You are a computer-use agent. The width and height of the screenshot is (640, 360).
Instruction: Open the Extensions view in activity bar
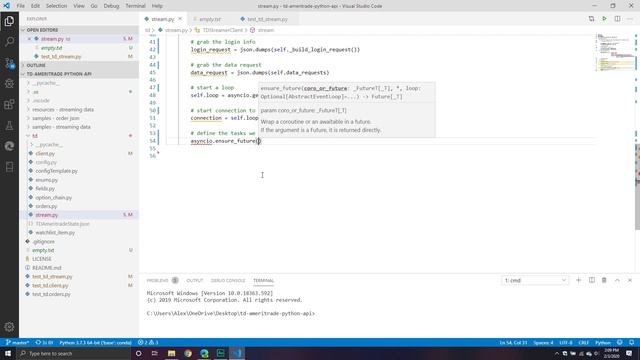click(x=9, y=104)
